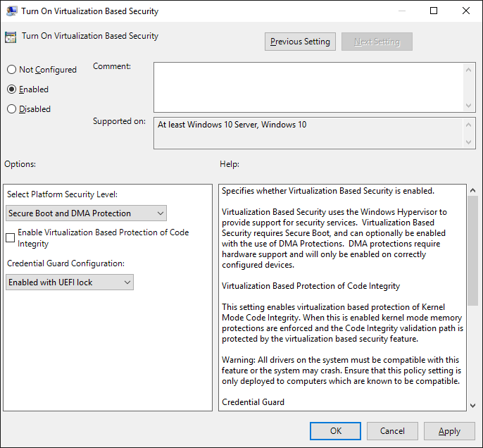
Task: Click OK to confirm settings
Action: [336, 431]
